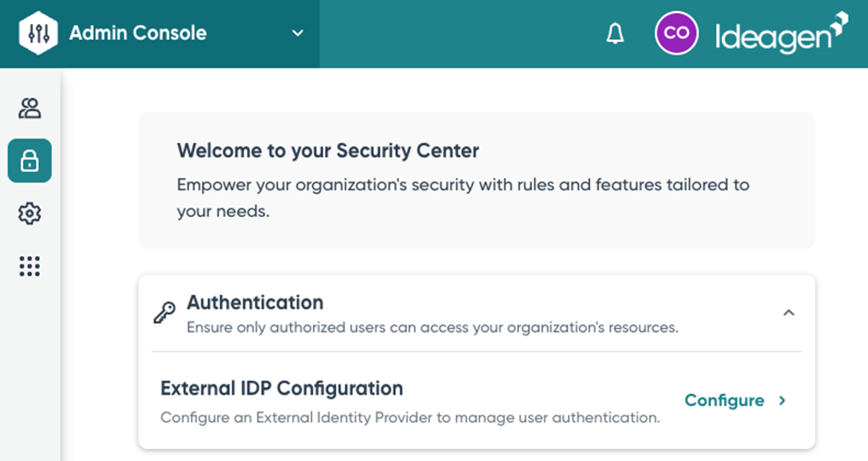Click the Welcome to your Security Center heading

tap(328, 150)
